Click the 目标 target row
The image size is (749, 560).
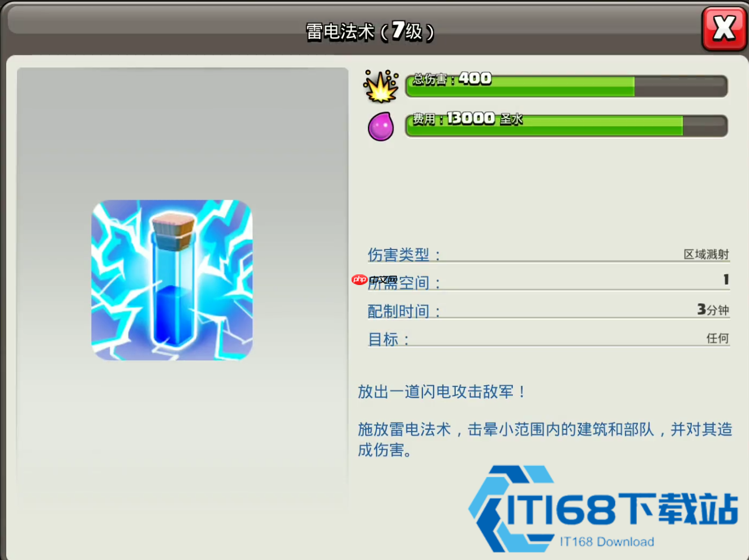coord(549,338)
